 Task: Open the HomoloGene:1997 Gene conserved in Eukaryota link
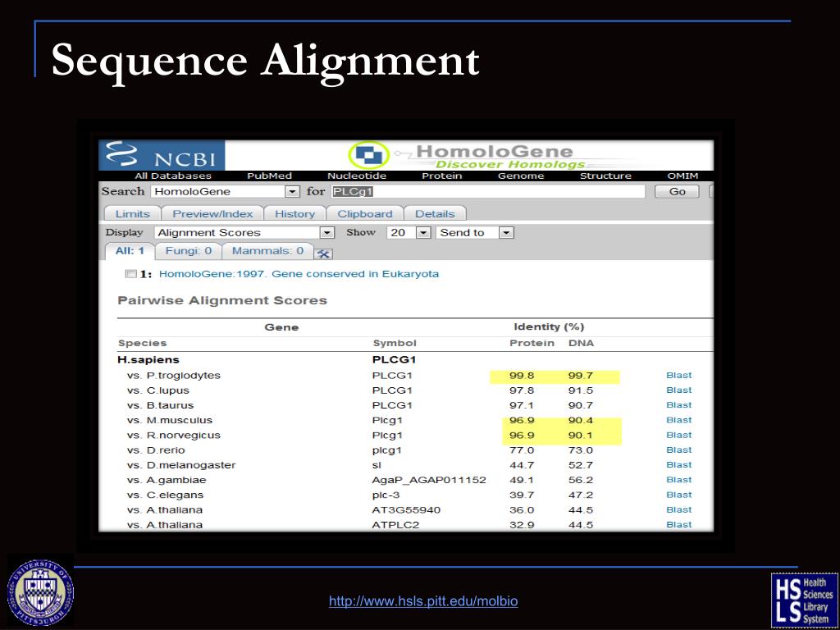pyautogui.click(x=299, y=274)
